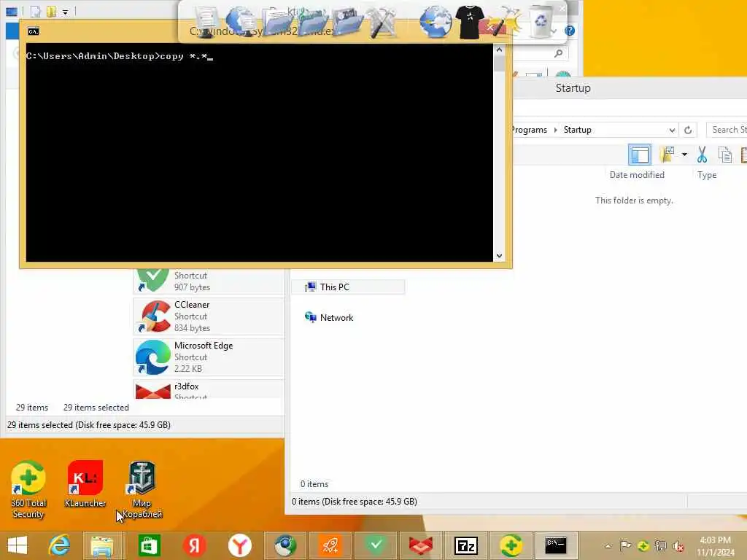The width and height of the screenshot is (747, 560).
Task: Open the red fox r3dfox taskbar icon
Action: point(421,545)
